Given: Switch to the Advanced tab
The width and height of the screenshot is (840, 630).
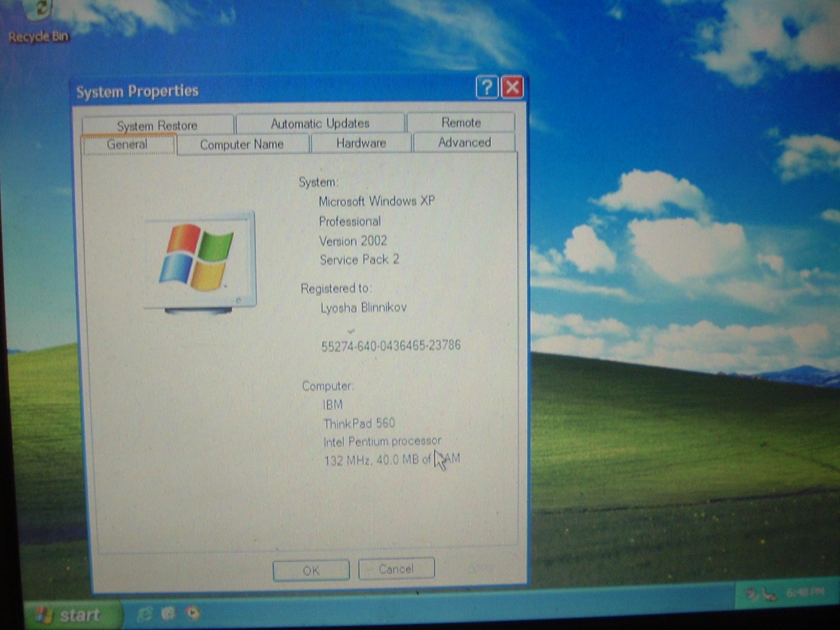Looking at the screenshot, I should pyautogui.click(x=464, y=142).
